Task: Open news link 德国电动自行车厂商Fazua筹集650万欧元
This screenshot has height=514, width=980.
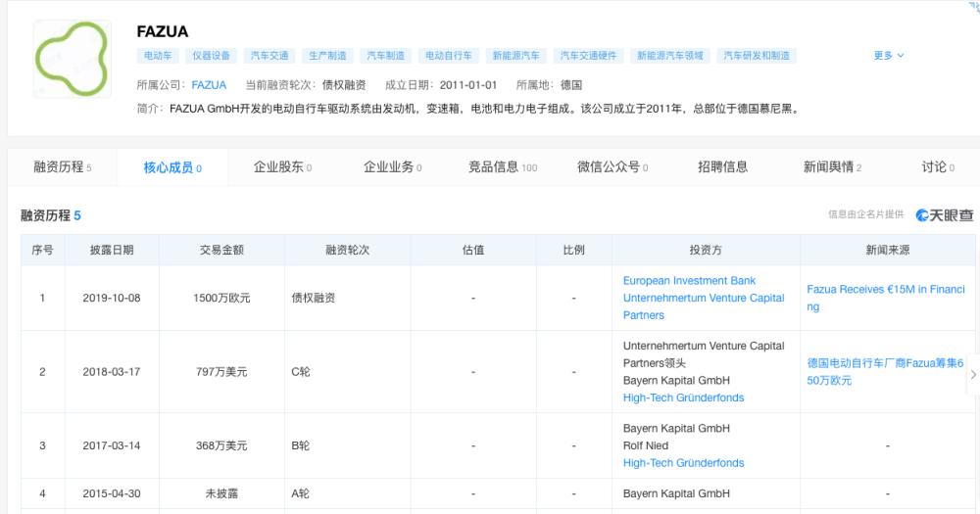Action: coord(885,372)
